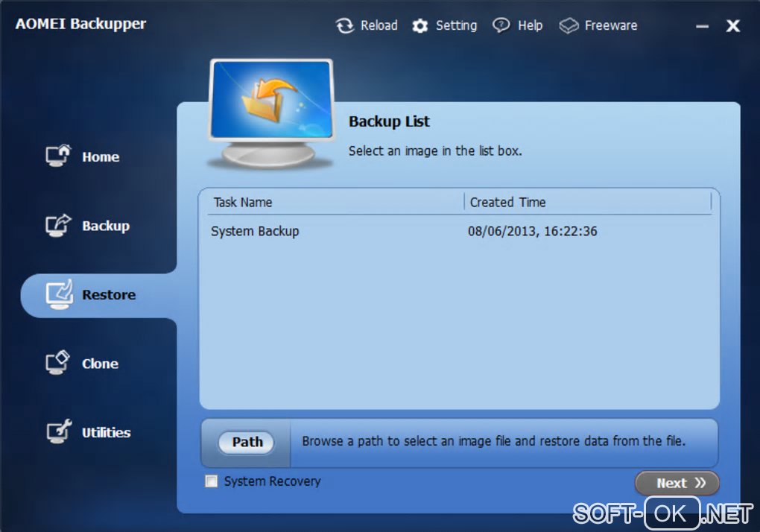Click the Freeware label in top toolbar
760x532 pixels.
click(x=611, y=25)
